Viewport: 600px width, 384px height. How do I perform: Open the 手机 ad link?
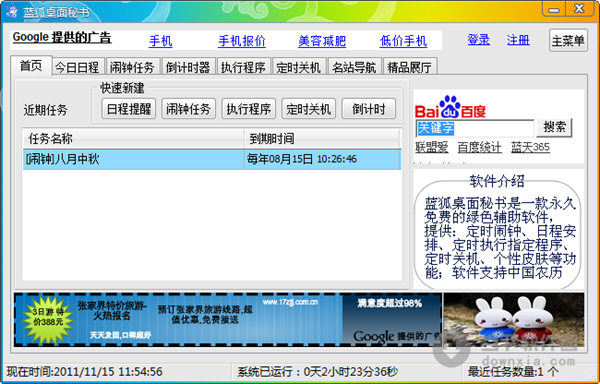tap(160, 41)
